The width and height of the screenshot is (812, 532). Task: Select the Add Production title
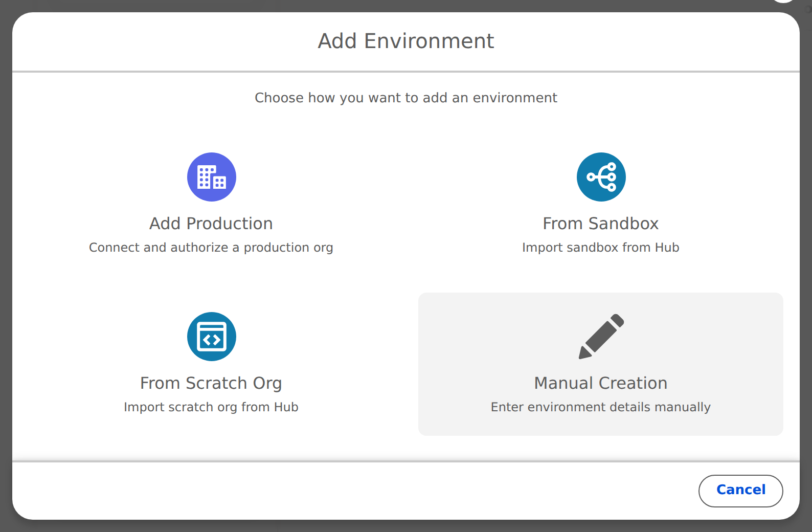click(x=211, y=224)
